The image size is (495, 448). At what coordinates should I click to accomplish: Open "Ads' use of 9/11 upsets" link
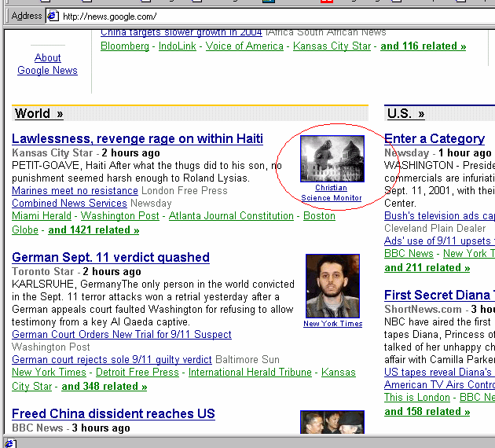click(x=439, y=241)
